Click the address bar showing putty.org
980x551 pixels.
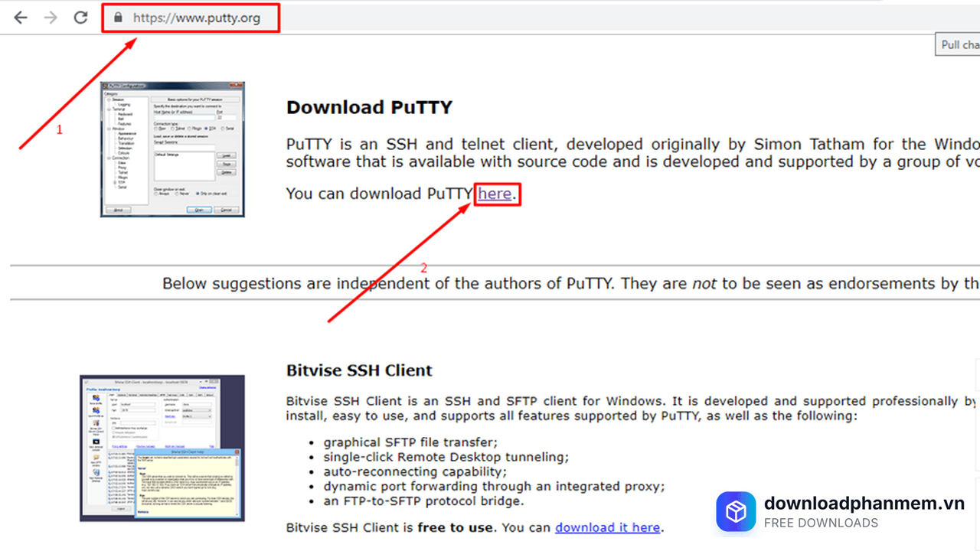(196, 18)
